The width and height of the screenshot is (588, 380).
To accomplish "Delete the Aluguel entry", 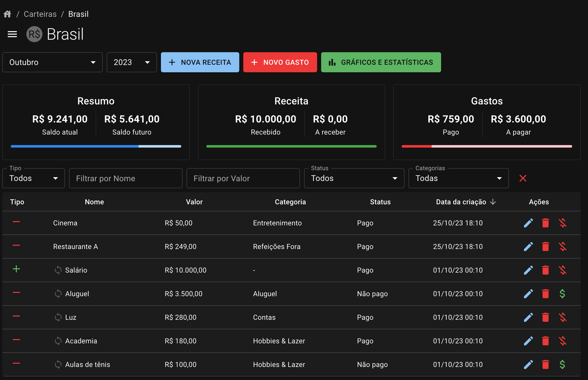I will [545, 294].
